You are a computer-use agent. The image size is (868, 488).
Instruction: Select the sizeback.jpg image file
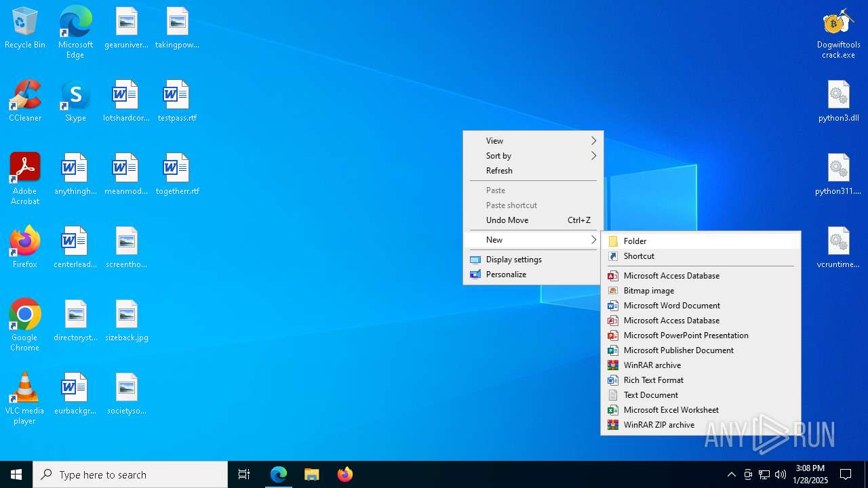coord(127,321)
